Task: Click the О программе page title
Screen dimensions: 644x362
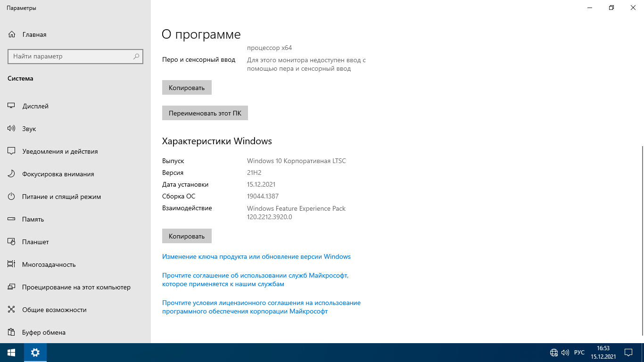Action: point(201,34)
